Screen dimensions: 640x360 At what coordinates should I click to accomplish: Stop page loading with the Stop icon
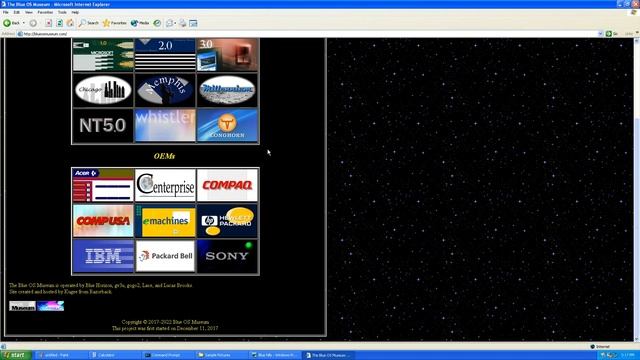tap(48, 23)
